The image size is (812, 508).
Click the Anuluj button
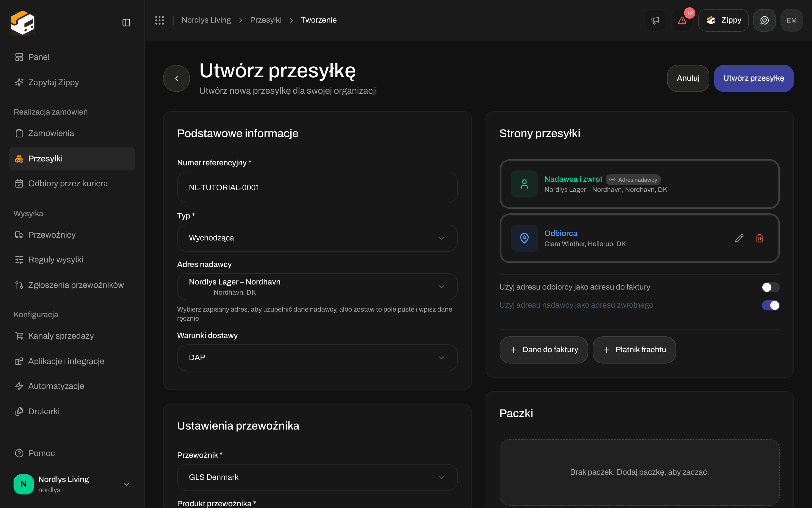(688, 78)
